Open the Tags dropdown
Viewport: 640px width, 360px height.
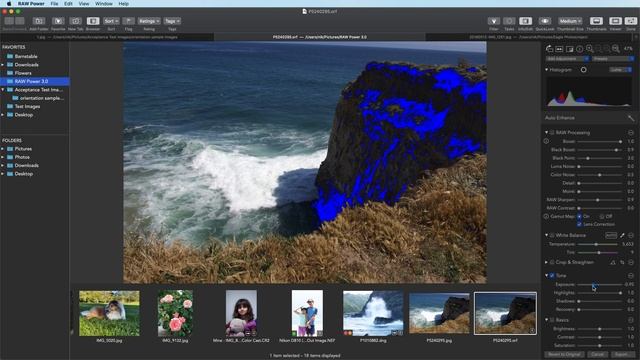pos(172,21)
